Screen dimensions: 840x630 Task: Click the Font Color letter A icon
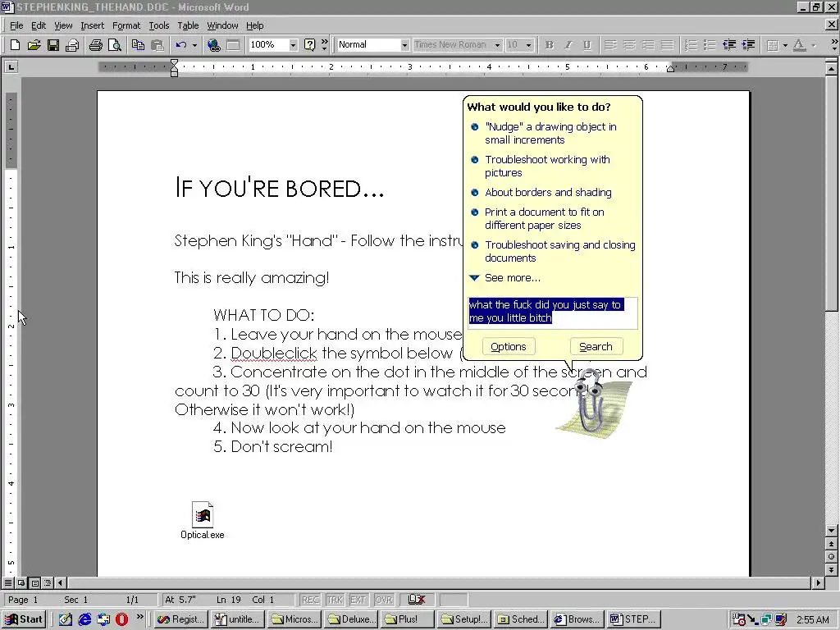pyautogui.click(x=799, y=45)
